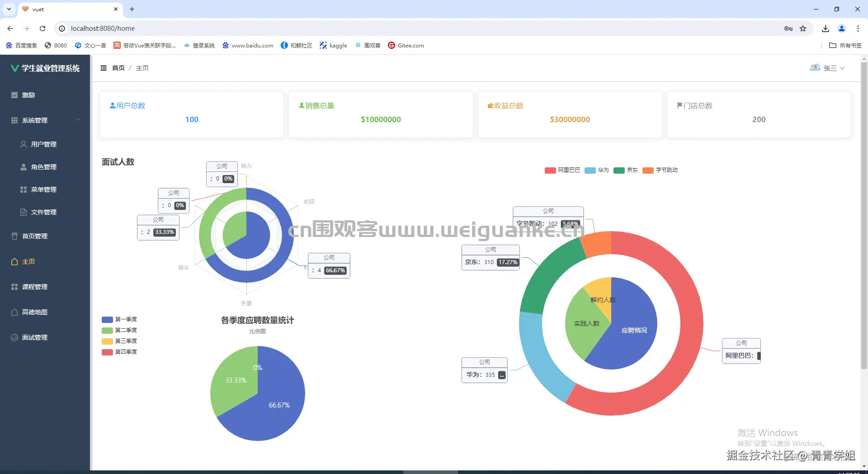Toggle the 华为 legend swatch
Image resolution: width=868 pixels, height=474 pixels.
click(x=590, y=171)
